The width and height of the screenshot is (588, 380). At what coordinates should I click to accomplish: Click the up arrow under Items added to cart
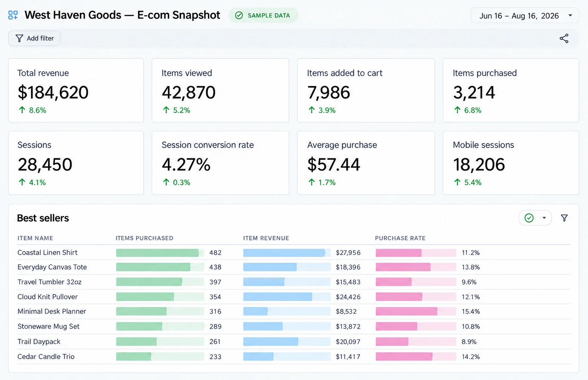click(312, 110)
